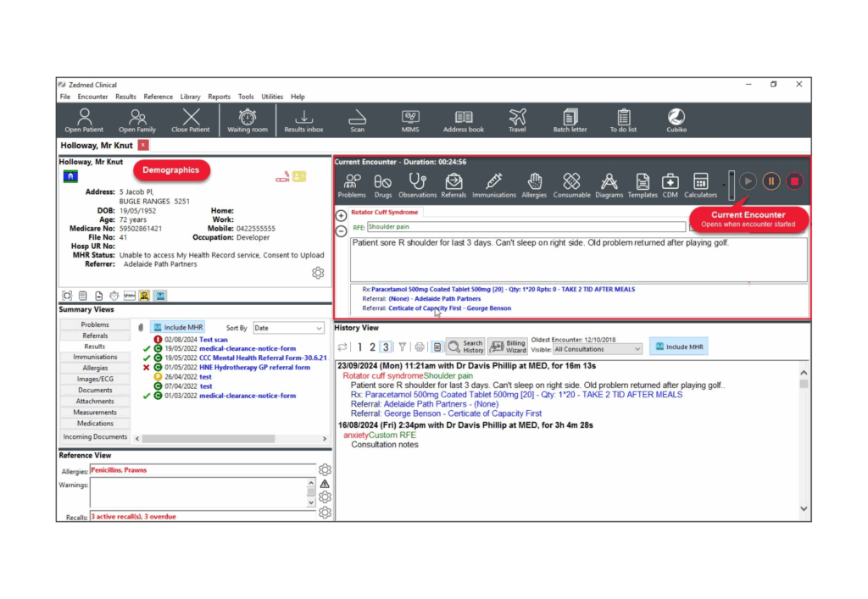868x599 pixels.
Task: Pause the current encounter timer
Action: pos(771,180)
